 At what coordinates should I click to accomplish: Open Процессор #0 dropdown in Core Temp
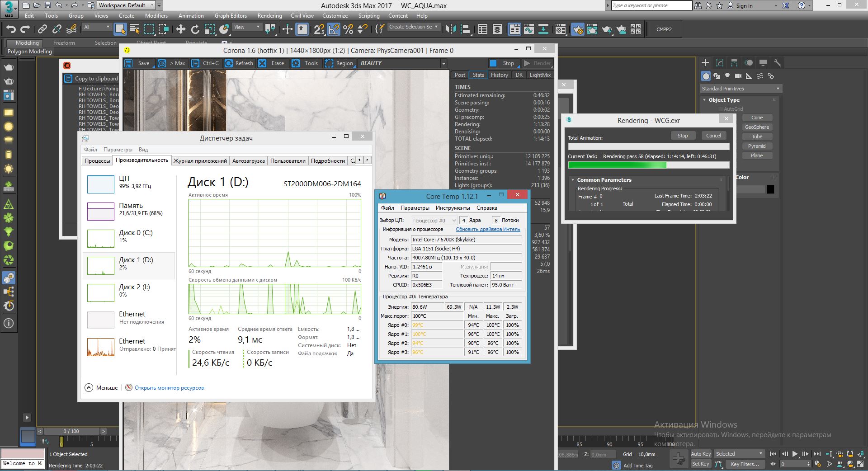pyautogui.click(x=434, y=221)
